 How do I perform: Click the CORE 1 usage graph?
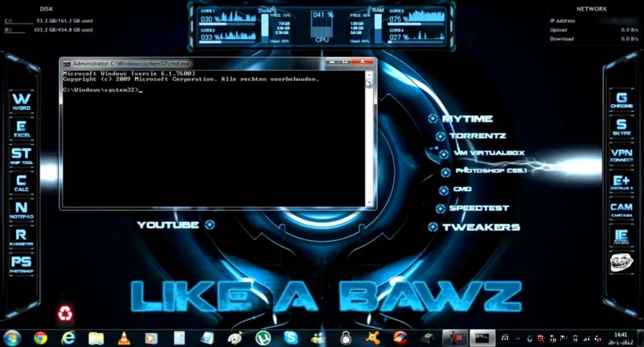(x=238, y=18)
